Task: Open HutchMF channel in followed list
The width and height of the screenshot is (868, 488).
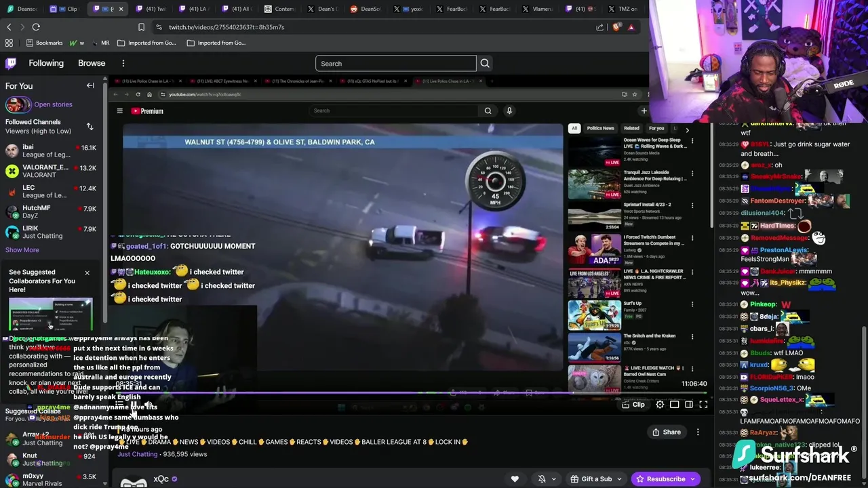Action: (x=51, y=212)
